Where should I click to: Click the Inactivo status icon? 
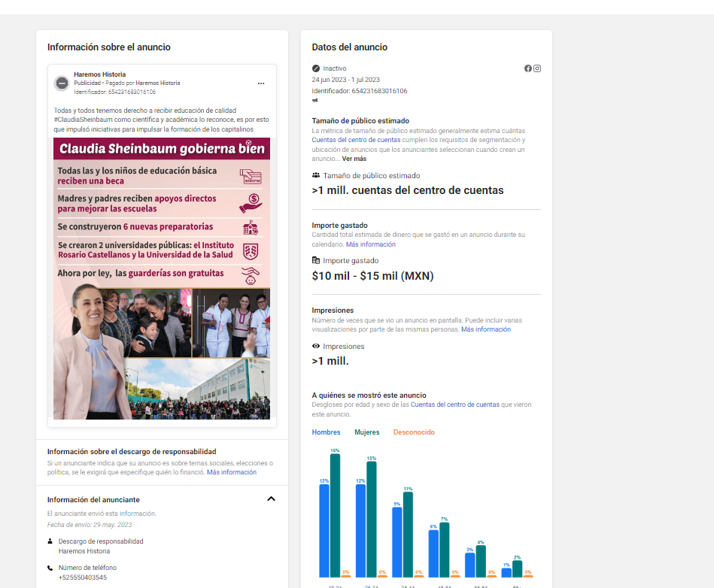(x=316, y=68)
